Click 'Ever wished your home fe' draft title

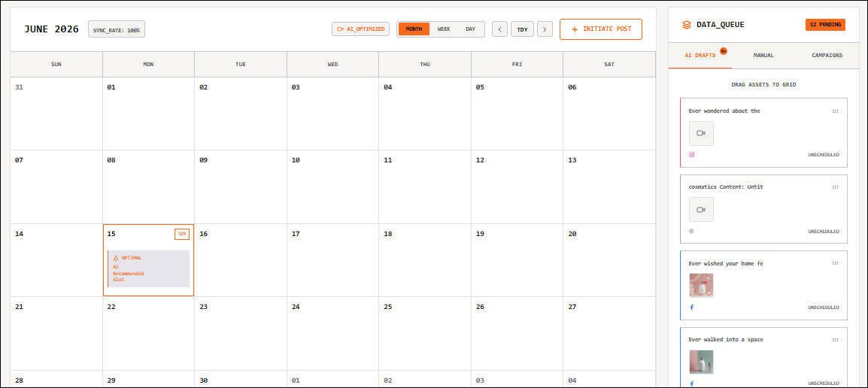(726, 263)
